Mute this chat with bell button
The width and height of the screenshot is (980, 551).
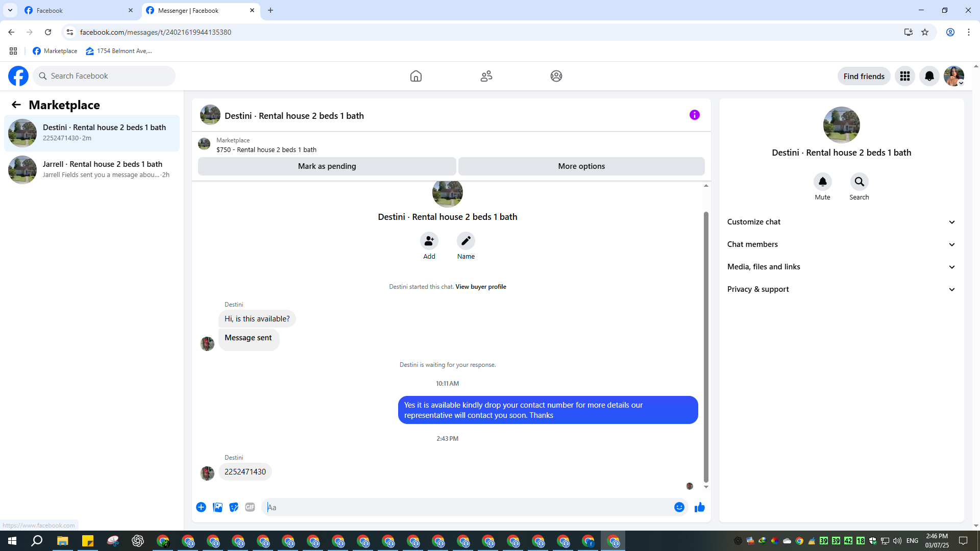[822, 182]
